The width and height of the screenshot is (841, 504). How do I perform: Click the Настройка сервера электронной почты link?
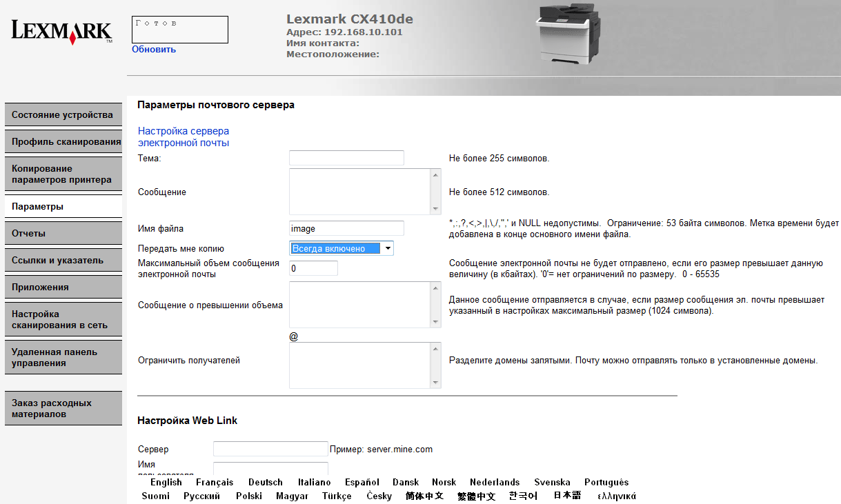tap(184, 137)
